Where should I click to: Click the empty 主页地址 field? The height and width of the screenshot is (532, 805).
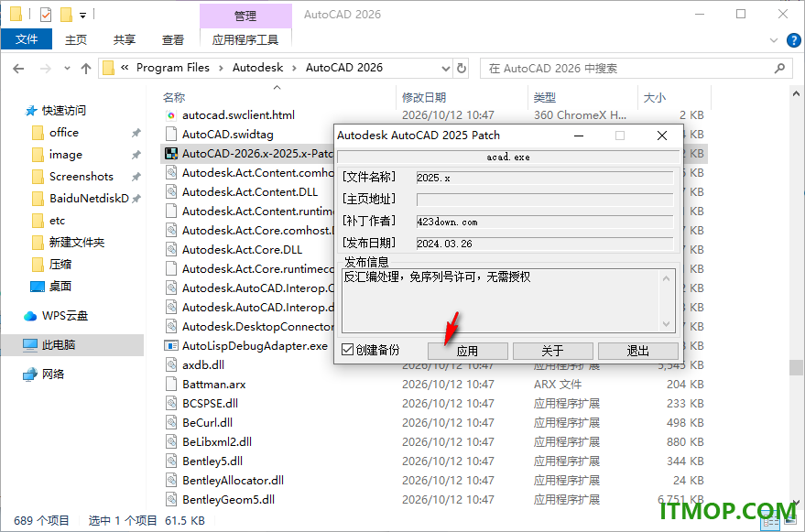(544, 200)
